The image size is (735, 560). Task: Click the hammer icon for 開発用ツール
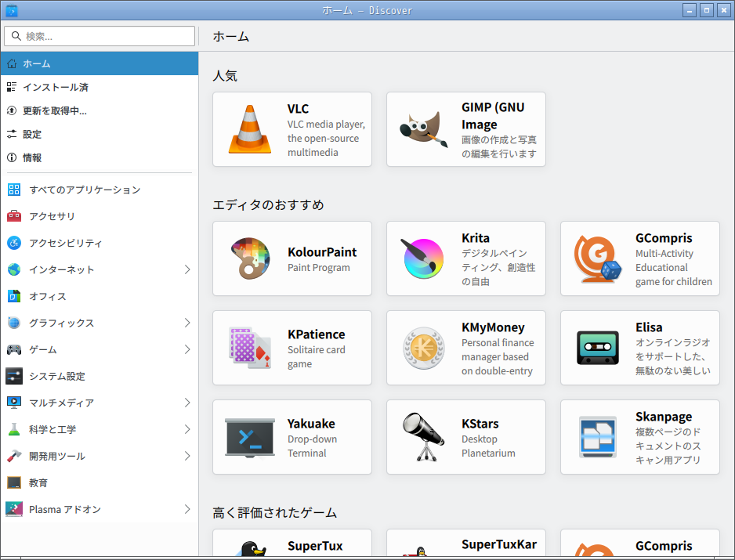tap(14, 456)
